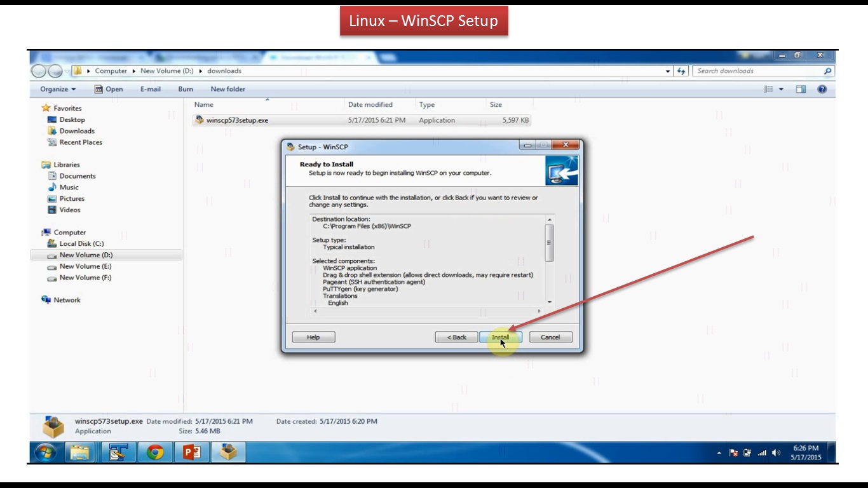Open New Volume (E:)
The width and height of the screenshot is (868, 488).
85,266
